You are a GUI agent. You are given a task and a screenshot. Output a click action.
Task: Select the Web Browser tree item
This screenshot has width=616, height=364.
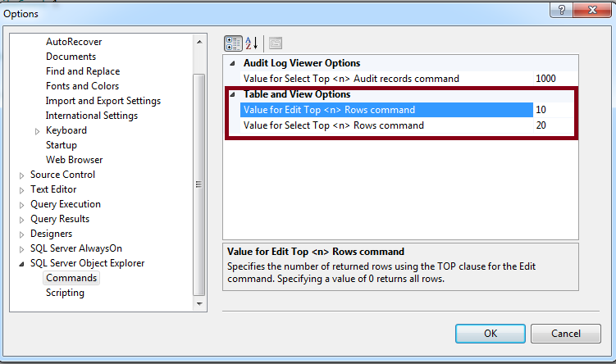[x=75, y=160]
